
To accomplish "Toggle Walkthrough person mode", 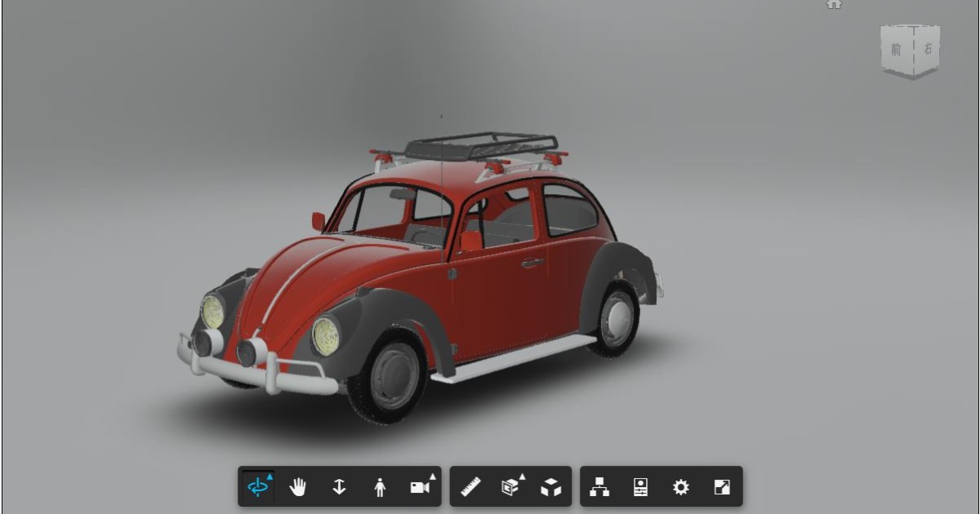I will 380,487.
